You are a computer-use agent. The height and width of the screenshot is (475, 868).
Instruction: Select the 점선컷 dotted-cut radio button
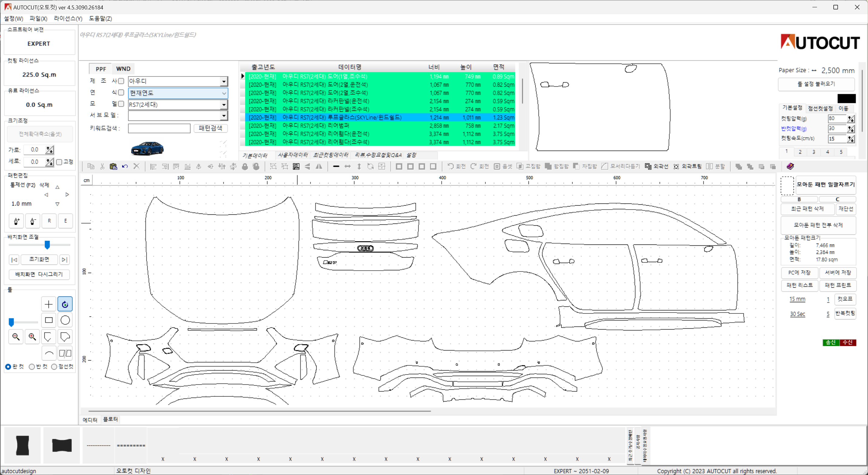54,367
